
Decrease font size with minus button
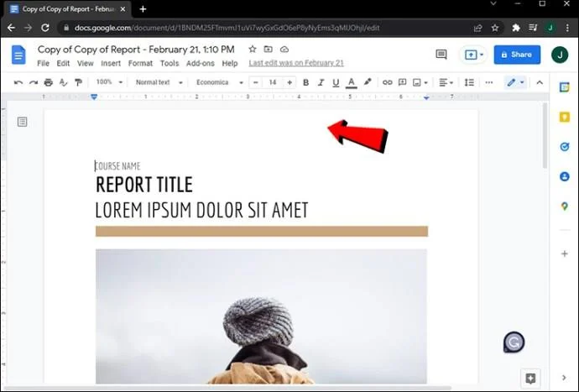[x=256, y=82]
